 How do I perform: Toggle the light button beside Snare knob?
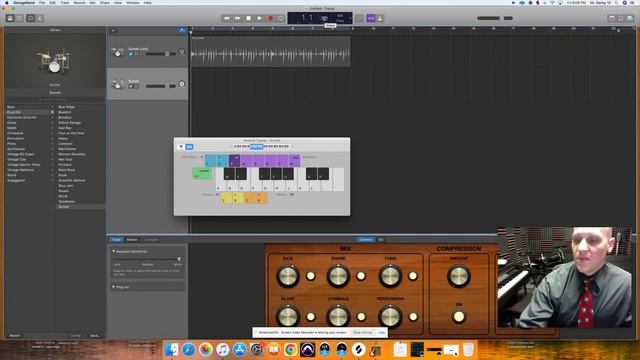pyautogui.click(x=361, y=276)
